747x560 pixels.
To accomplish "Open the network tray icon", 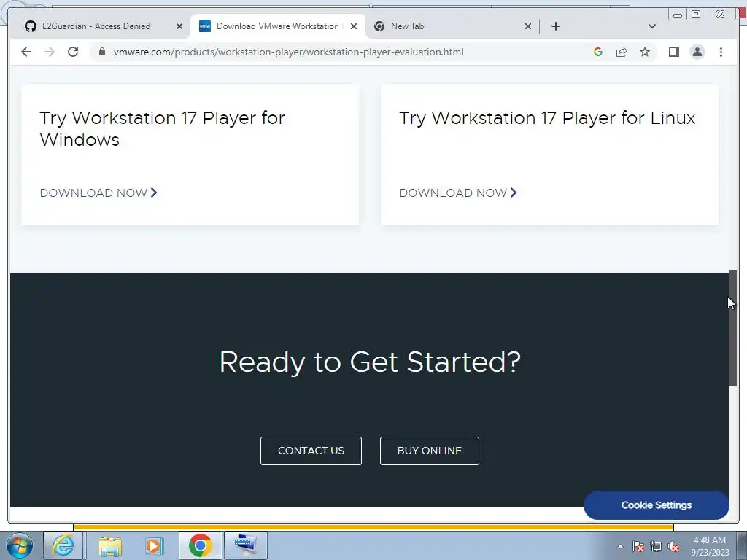I will [656, 547].
